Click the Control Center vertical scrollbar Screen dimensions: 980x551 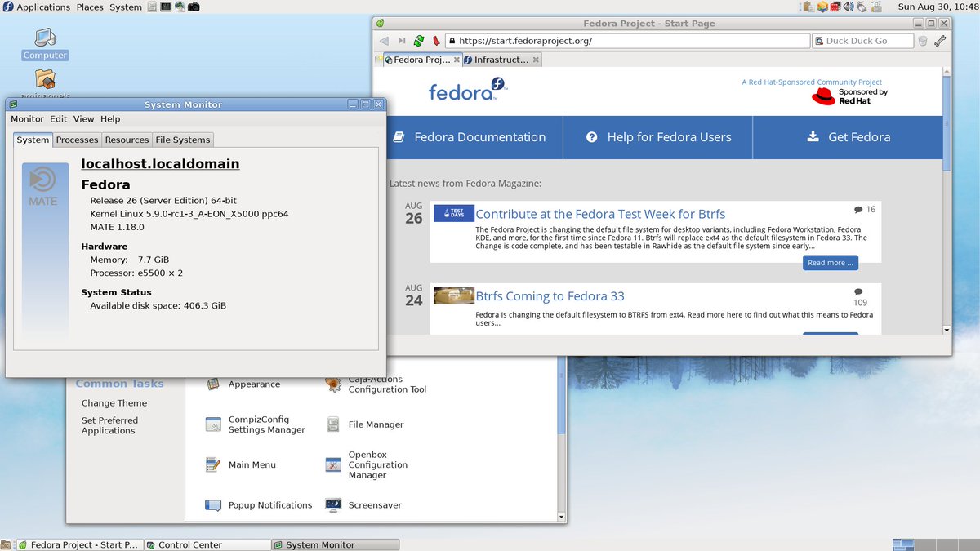tap(562, 441)
